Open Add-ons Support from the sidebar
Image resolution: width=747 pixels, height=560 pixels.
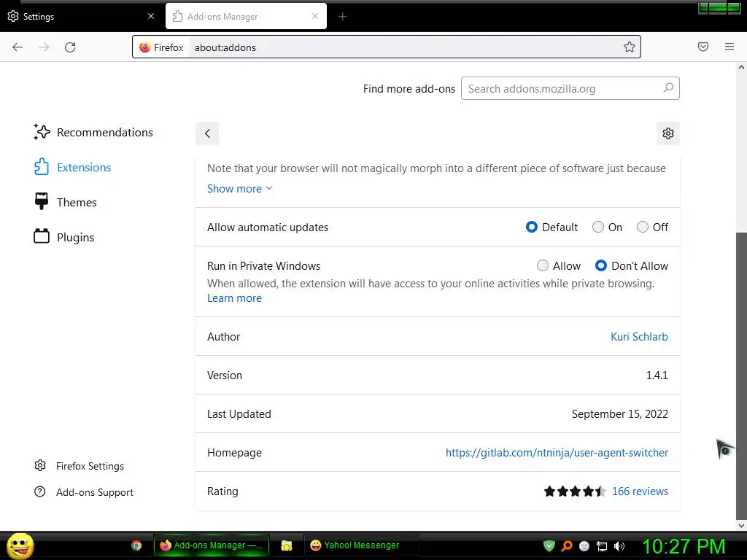(84, 492)
